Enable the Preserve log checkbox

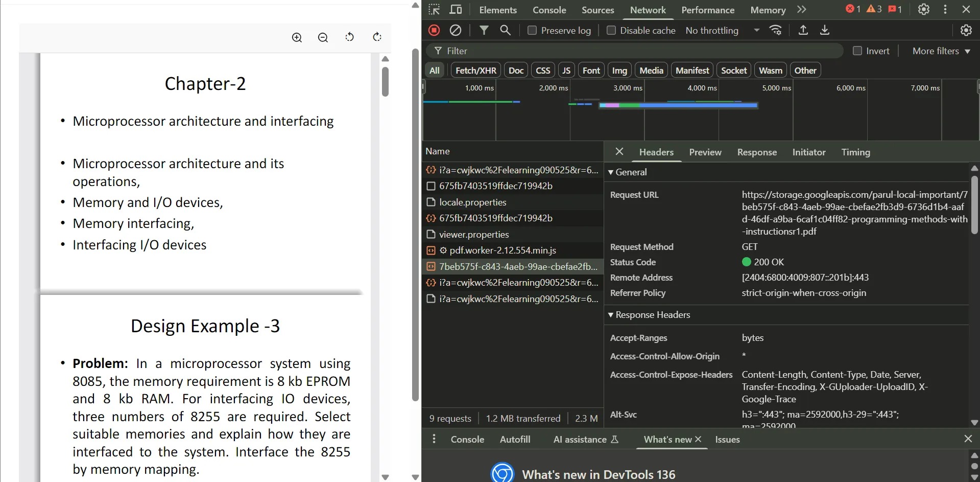532,31
